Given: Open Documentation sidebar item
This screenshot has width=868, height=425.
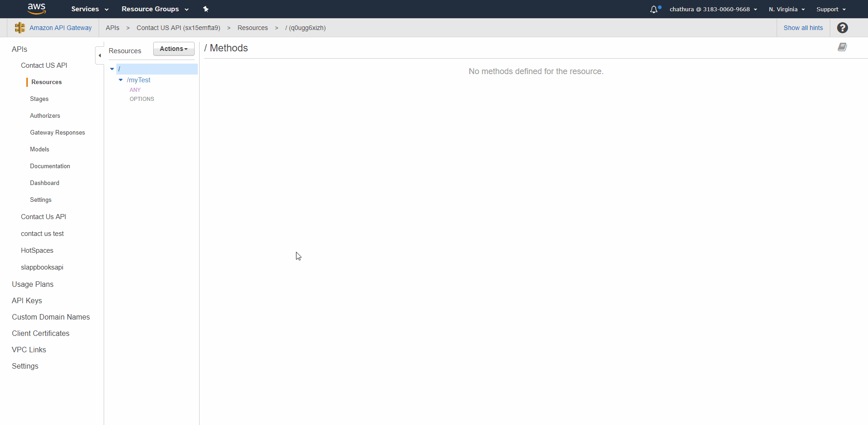Looking at the screenshot, I should (x=50, y=166).
